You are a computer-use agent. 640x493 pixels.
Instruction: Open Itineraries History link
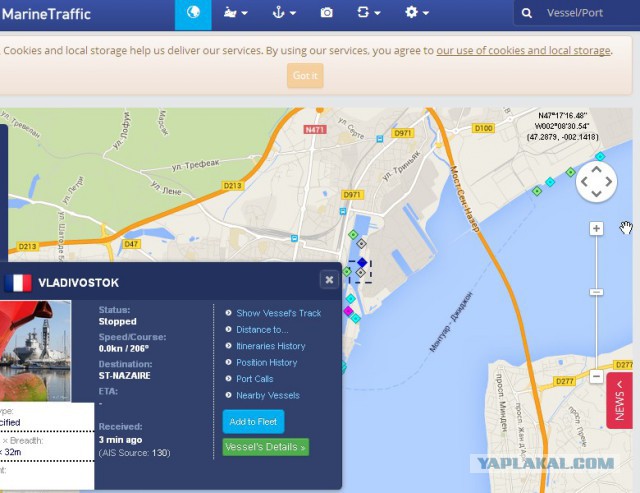click(x=271, y=346)
